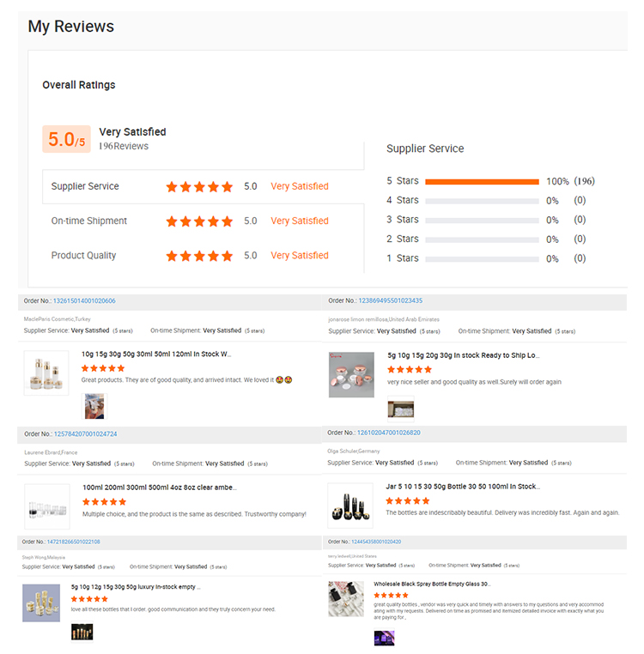Open '100ml 200ml 300ml 500ml 4oz' product title

(160, 487)
